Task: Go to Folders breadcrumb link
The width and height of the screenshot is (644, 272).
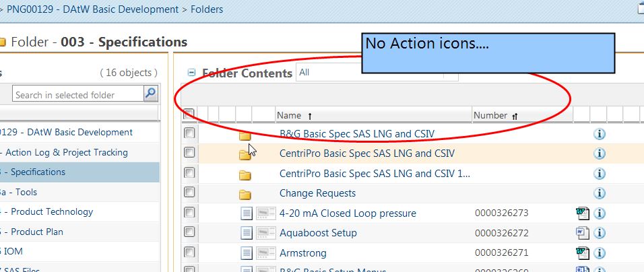Action: (x=207, y=9)
